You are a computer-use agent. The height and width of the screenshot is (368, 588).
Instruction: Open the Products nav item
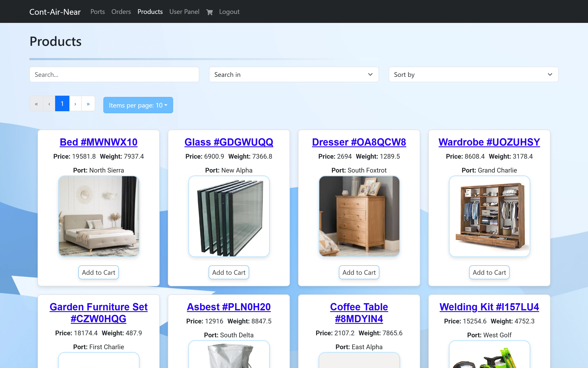point(150,12)
